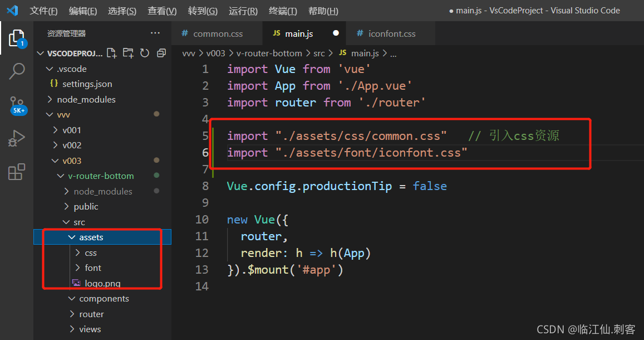
Task: Expand the v002 folder
Action: click(x=56, y=145)
